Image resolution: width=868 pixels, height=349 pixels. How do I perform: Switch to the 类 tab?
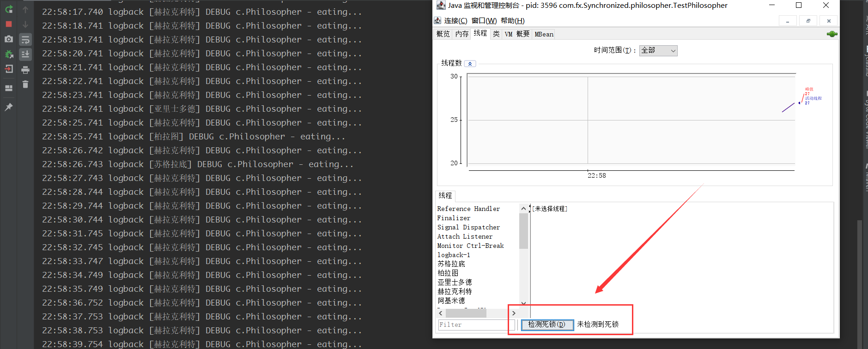[496, 34]
